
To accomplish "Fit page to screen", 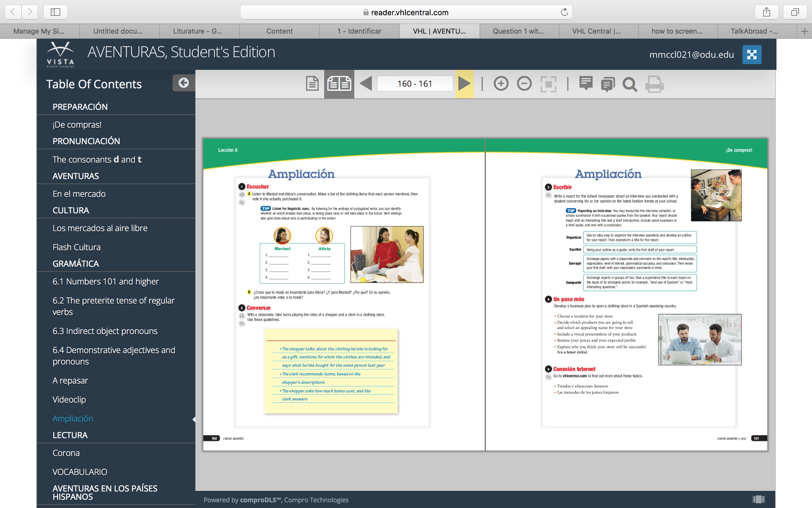I will [x=548, y=84].
